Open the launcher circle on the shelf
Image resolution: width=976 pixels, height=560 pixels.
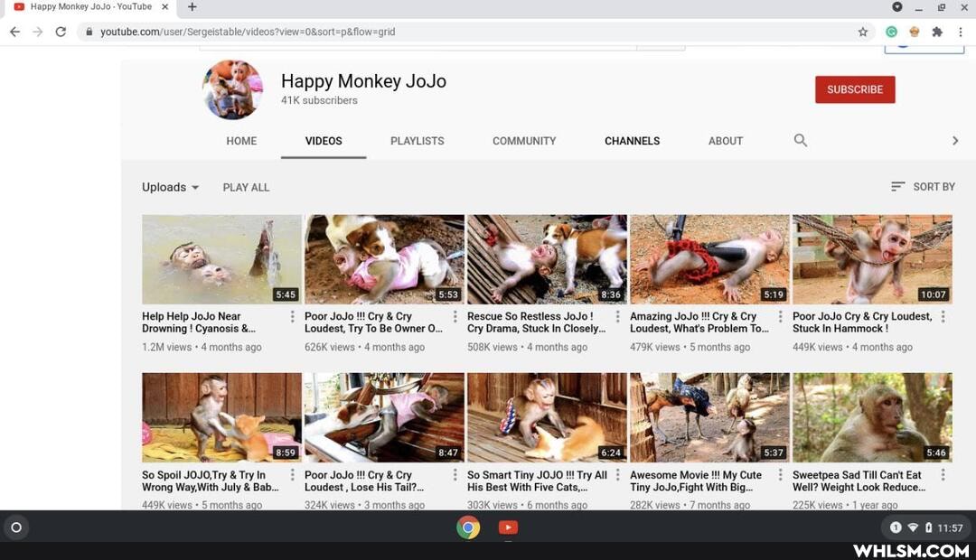coord(16,527)
